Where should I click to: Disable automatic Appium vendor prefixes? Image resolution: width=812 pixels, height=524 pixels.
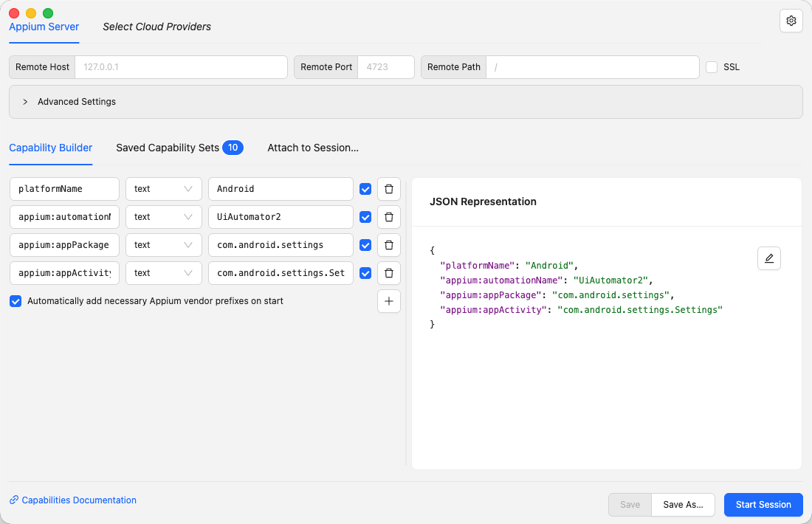[x=16, y=301]
